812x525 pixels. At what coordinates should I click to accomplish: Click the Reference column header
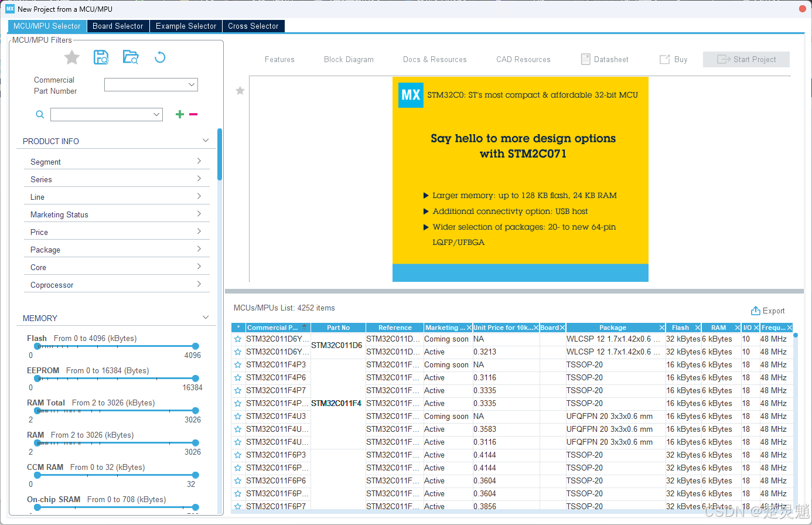(395, 328)
